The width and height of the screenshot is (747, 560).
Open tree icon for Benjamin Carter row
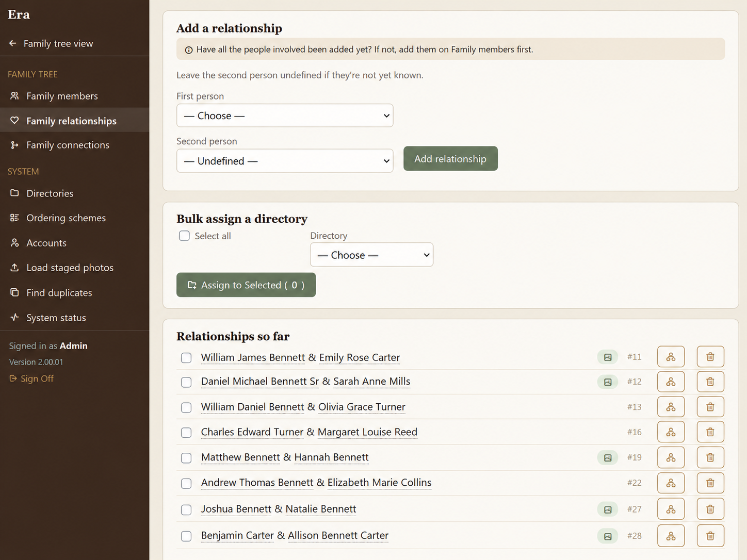tap(671, 536)
